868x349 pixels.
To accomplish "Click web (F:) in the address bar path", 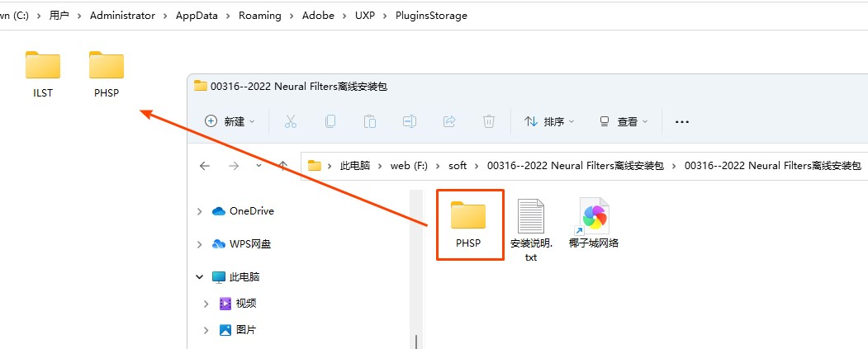I will 409,165.
